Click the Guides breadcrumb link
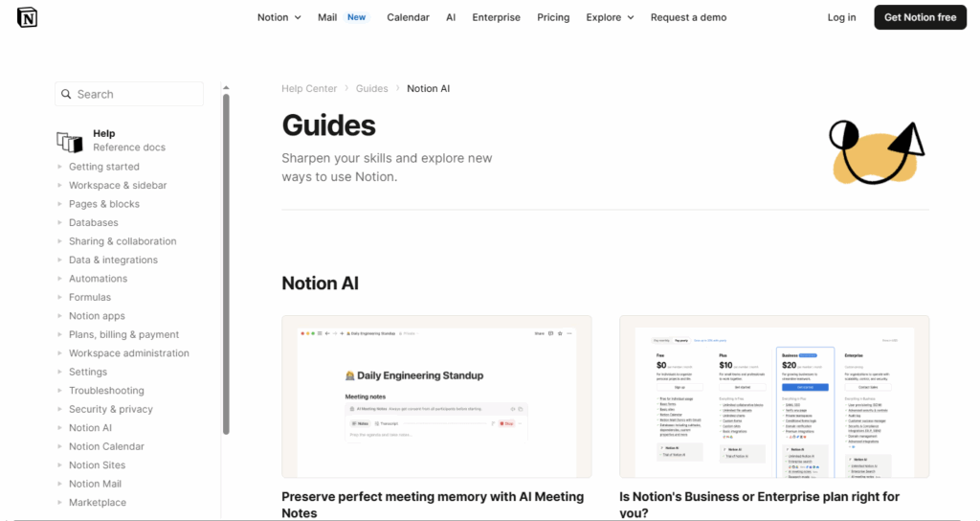Viewport: 980px width, 521px height. point(371,88)
